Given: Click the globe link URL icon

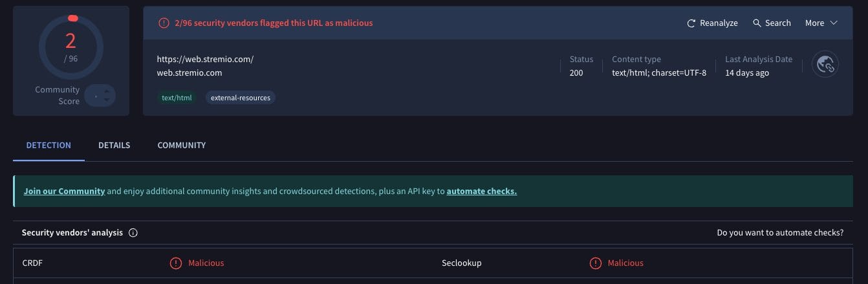Looking at the screenshot, I should [825, 64].
